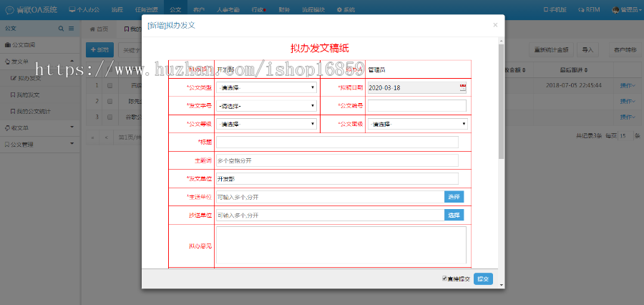This screenshot has width=644, height=305.
Task: Open 操作 menu for table row 3
Action: click(628, 117)
